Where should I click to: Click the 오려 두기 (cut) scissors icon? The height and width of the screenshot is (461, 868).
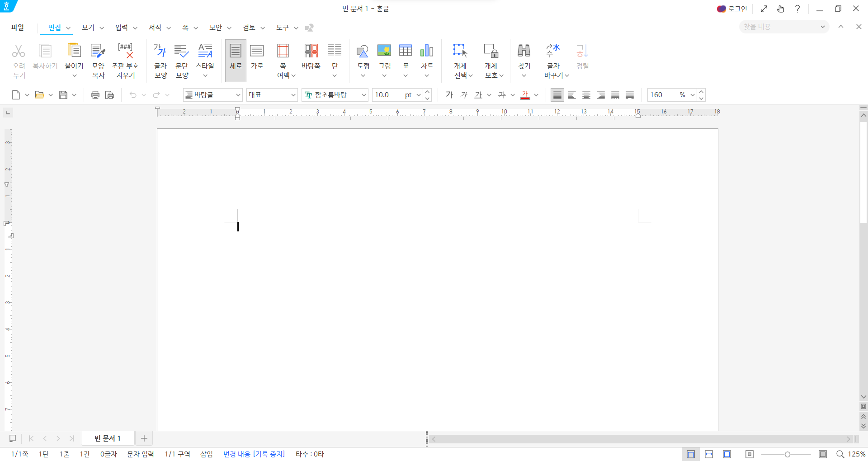coord(19,51)
